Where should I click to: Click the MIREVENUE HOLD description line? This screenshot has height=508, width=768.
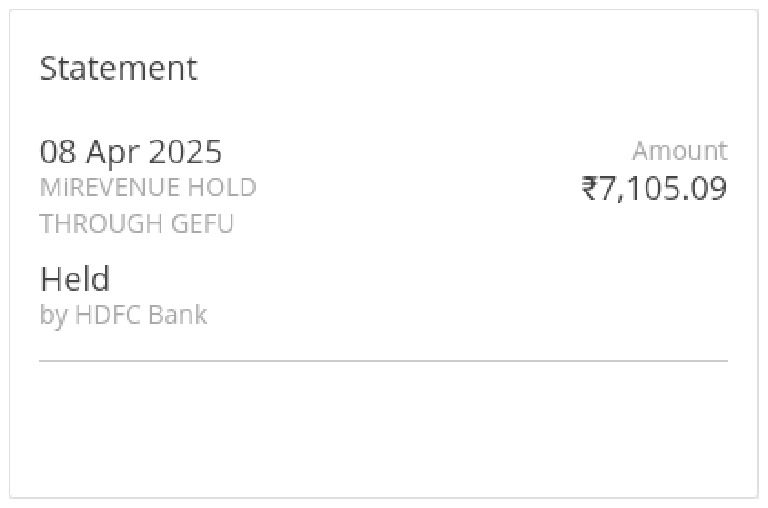coord(147,188)
